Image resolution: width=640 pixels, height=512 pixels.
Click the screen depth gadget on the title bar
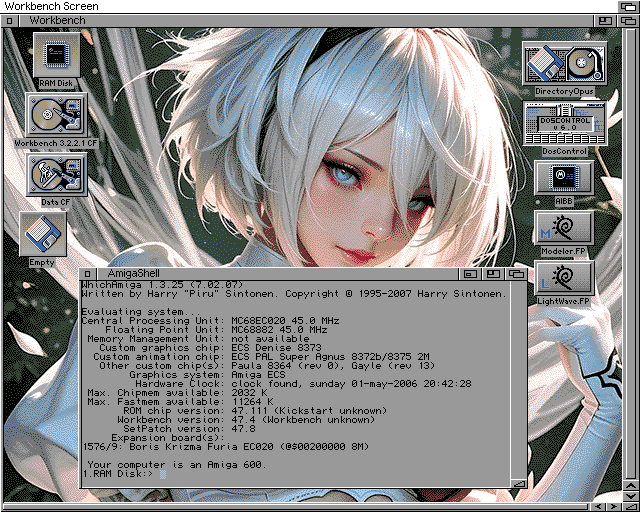tap(627, 6)
